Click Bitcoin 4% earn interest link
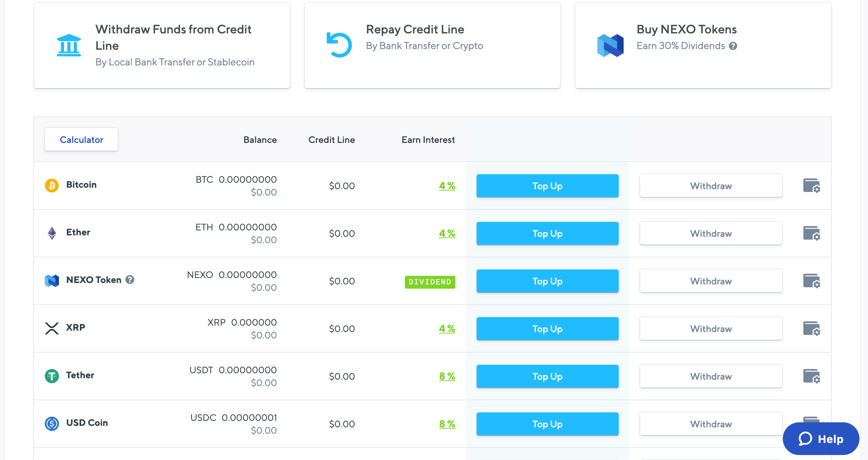The width and height of the screenshot is (868, 460). tap(447, 186)
